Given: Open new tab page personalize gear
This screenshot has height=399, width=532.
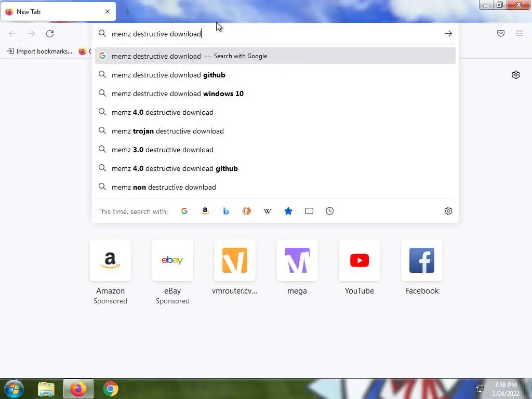Looking at the screenshot, I should coord(516,75).
